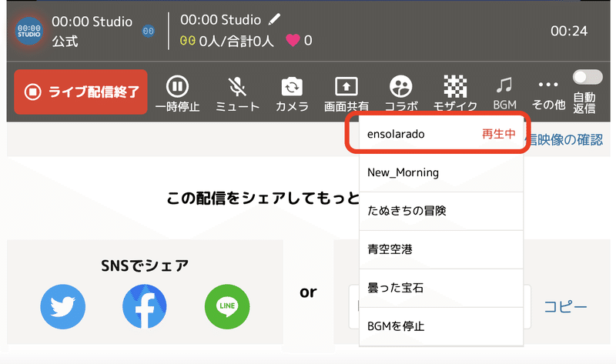Click the コピー copy link
The height and width of the screenshot is (364, 616).
566,307
